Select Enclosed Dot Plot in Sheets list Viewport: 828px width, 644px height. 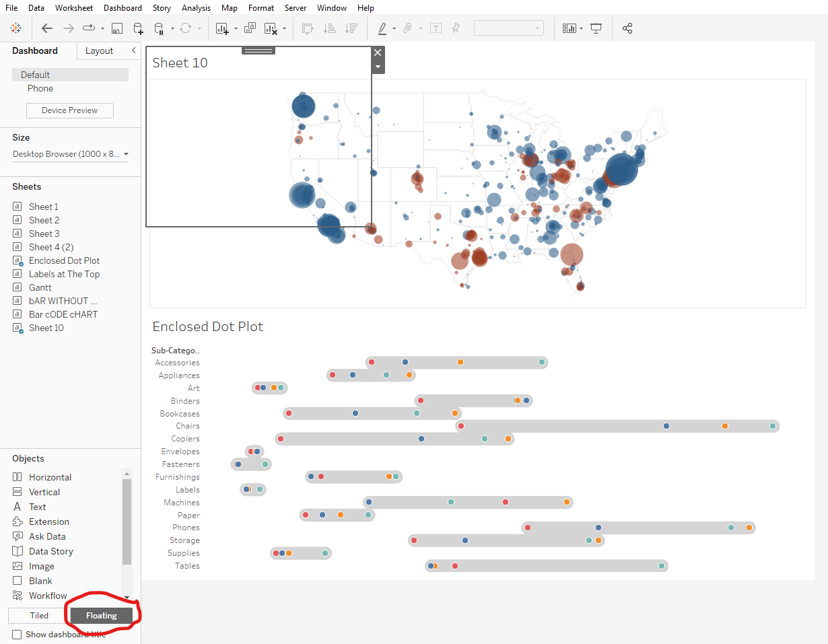pyautogui.click(x=64, y=260)
